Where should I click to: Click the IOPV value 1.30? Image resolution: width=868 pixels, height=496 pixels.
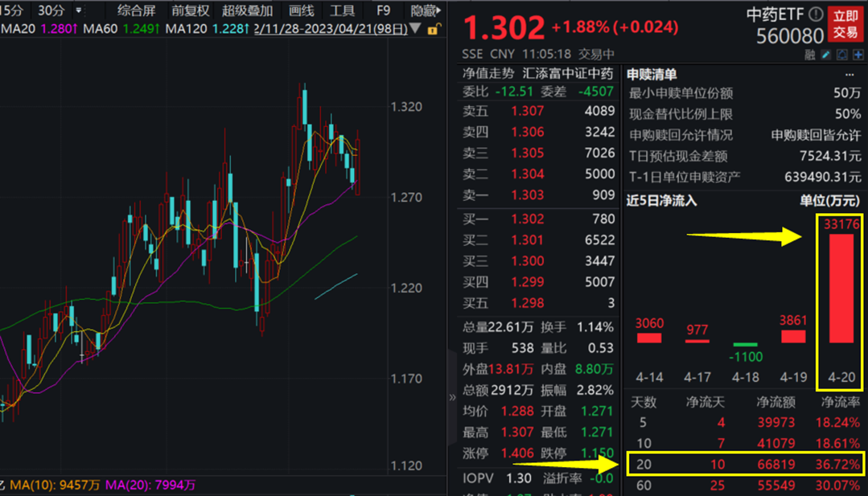[x=519, y=478]
